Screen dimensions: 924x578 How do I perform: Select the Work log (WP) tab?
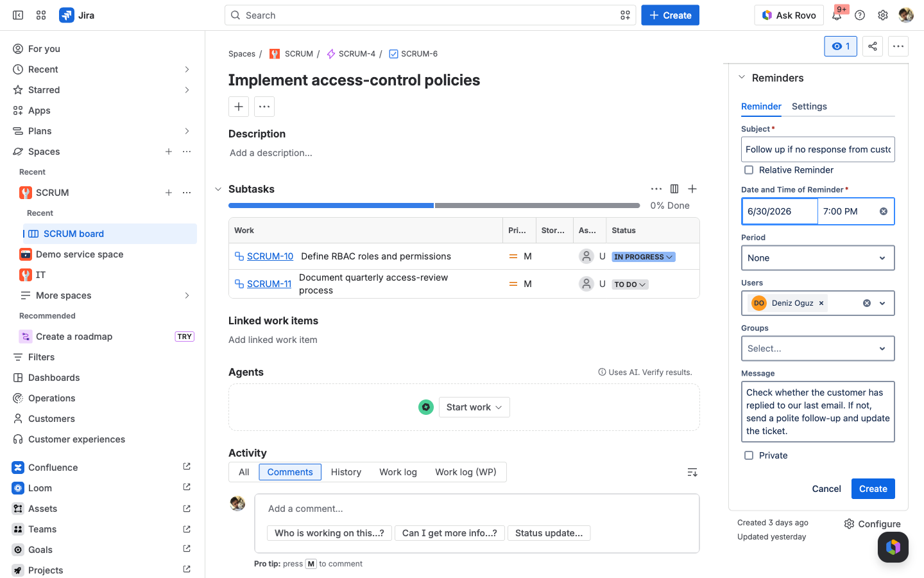pos(466,472)
